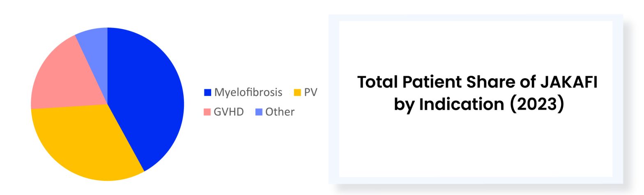This screenshot has height=195, width=644.
Task: Click the word of in the title
Action: pyautogui.click(x=527, y=82)
